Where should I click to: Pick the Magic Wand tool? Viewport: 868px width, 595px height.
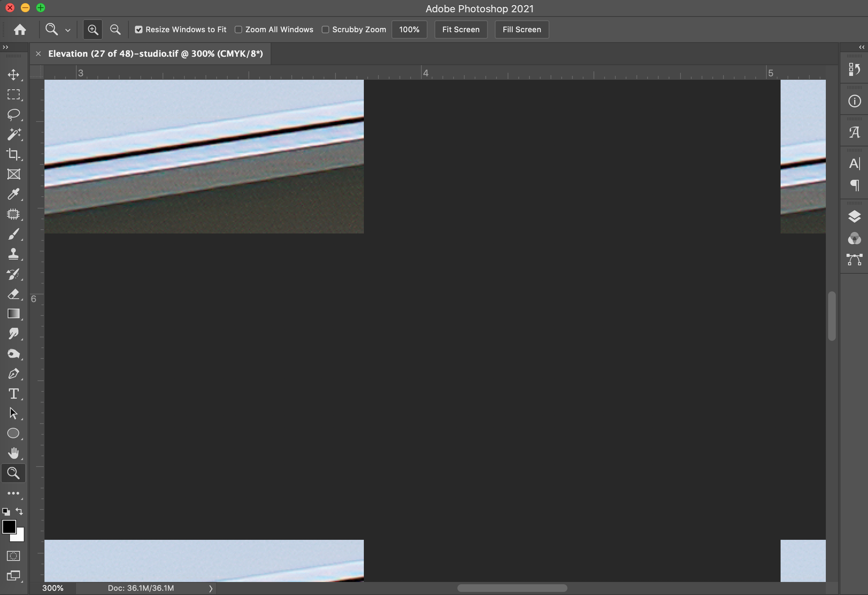pos(13,134)
